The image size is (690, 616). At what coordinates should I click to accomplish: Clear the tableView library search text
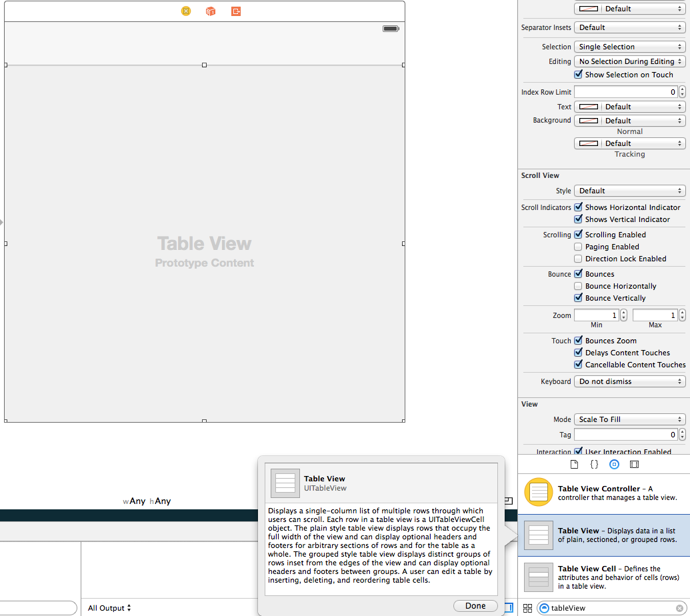point(679,608)
